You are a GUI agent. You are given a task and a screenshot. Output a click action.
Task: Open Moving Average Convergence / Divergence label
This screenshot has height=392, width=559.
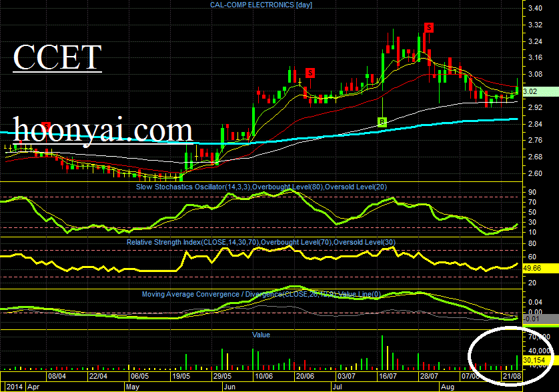click(x=261, y=295)
